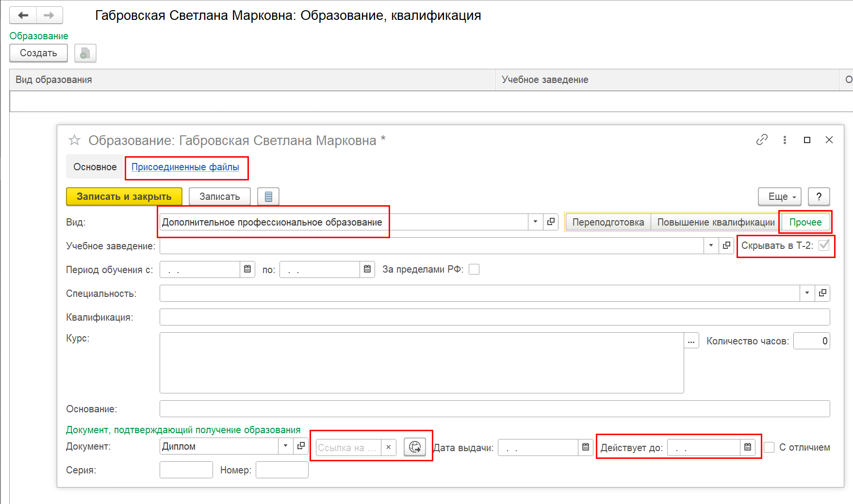Click the copy-create icon next to Создать

pyautogui.click(x=85, y=53)
